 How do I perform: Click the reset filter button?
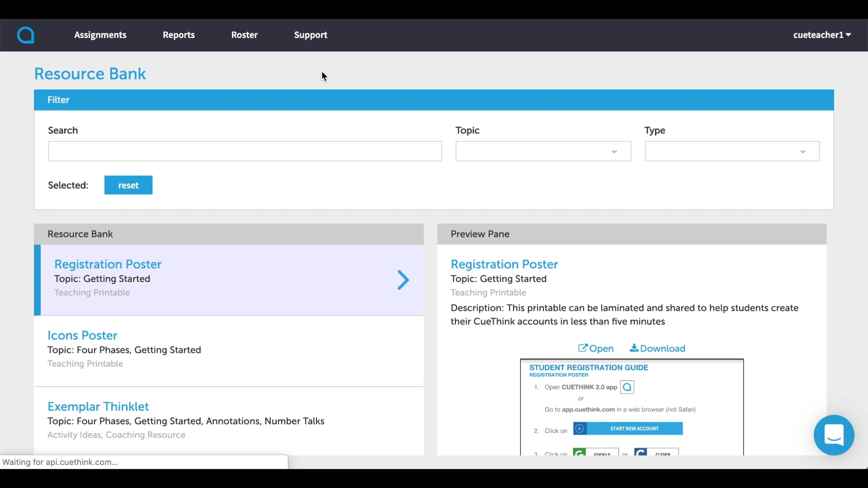pyautogui.click(x=128, y=185)
